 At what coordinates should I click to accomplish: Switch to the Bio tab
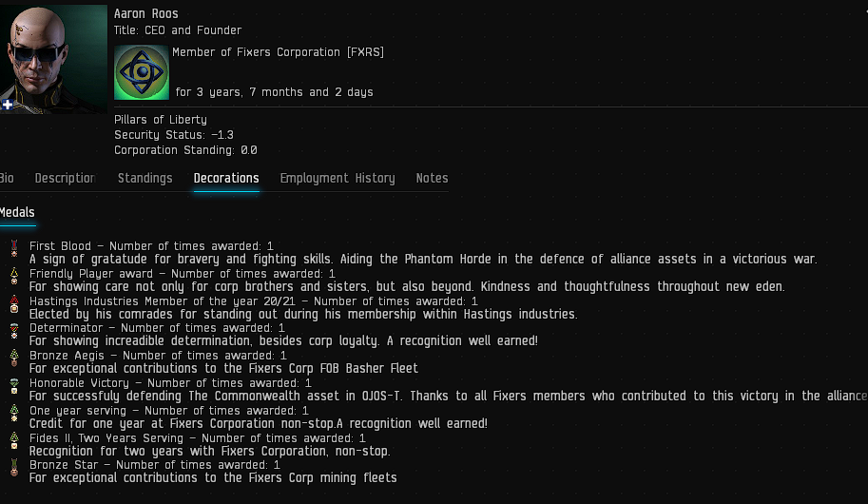(7, 179)
